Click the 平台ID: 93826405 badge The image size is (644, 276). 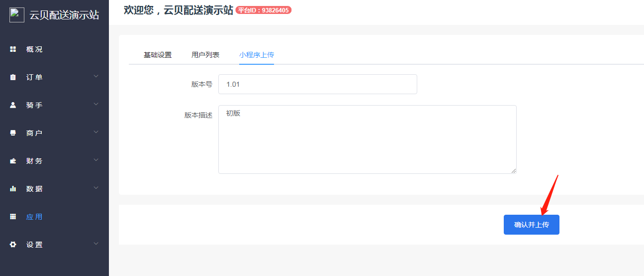pyautogui.click(x=264, y=10)
